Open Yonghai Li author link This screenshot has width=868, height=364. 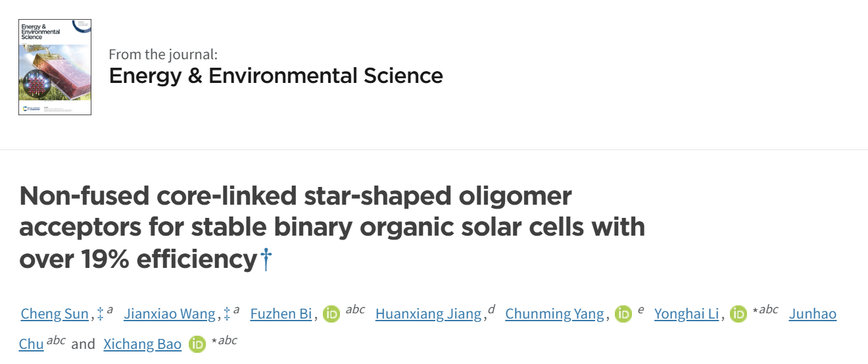coord(687,314)
